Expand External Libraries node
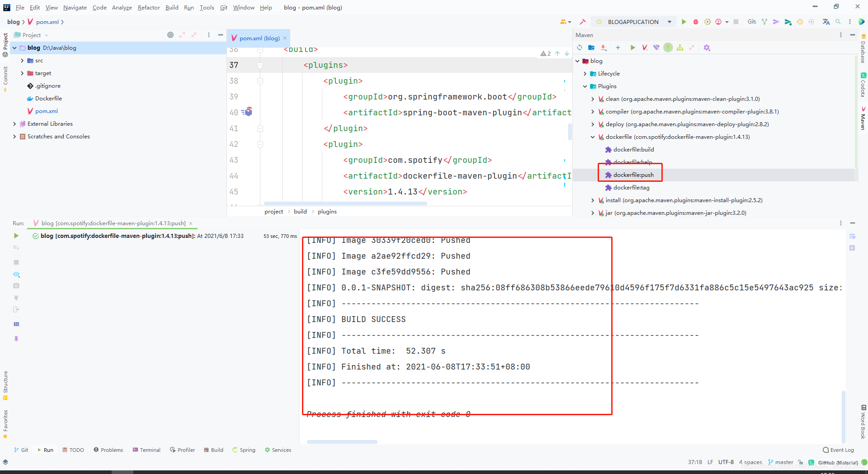Screen dimensions: 868x474 pyautogui.click(x=14, y=123)
